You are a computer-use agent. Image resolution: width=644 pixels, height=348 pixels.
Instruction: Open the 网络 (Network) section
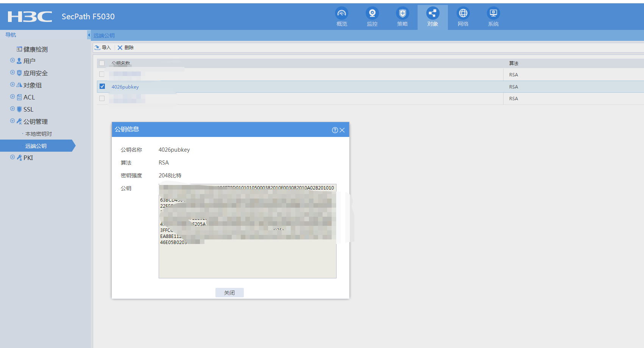click(x=463, y=17)
